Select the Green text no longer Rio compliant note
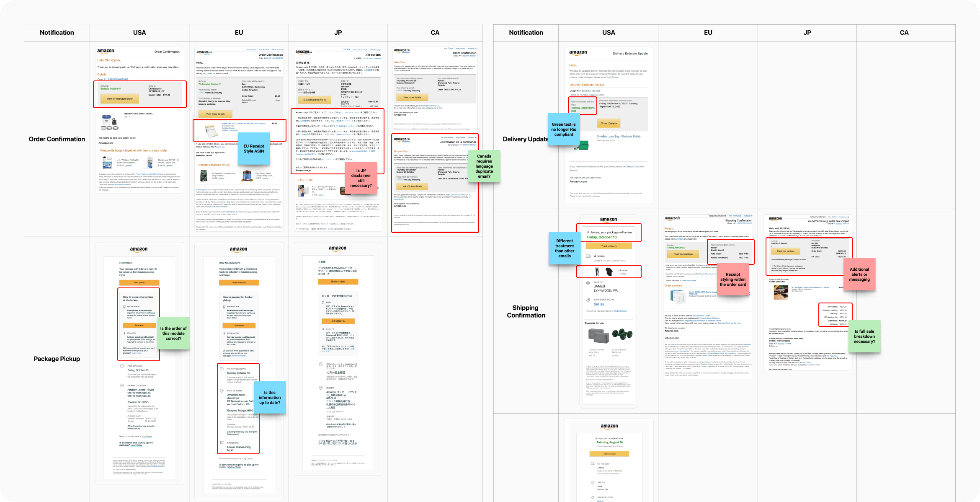This screenshot has height=502, width=980. click(x=564, y=129)
